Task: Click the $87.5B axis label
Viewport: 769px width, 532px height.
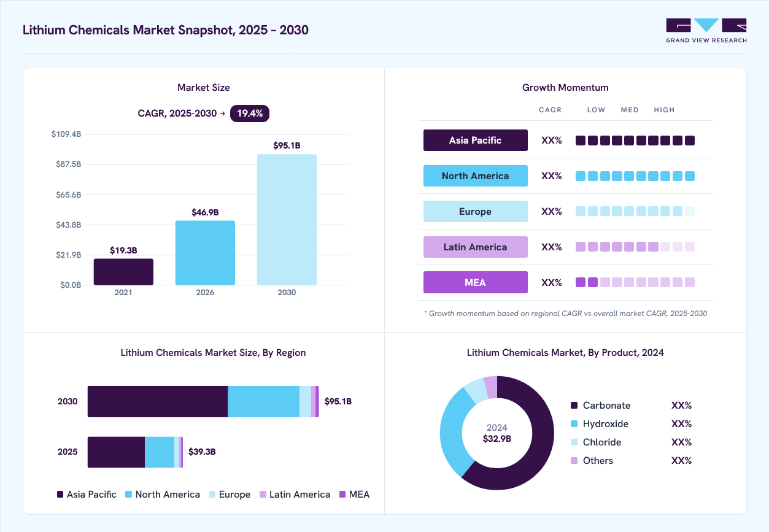Action: pyautogui.click(x=69, y=164)
